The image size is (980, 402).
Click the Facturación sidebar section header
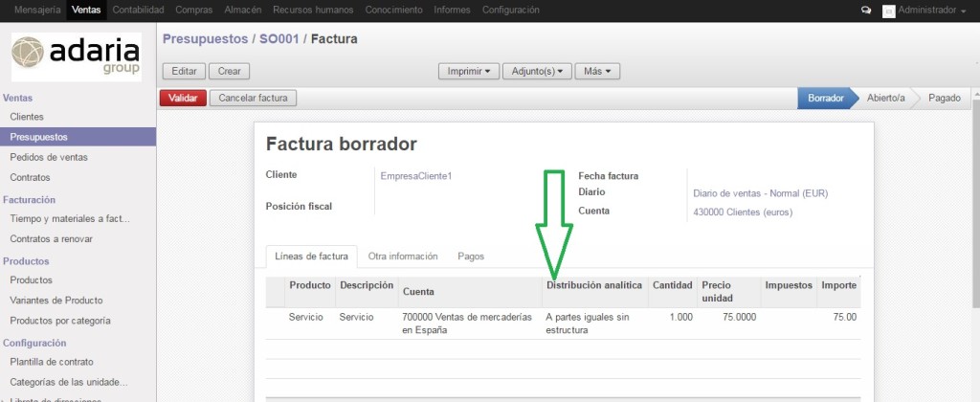click(x=30, y=200)
